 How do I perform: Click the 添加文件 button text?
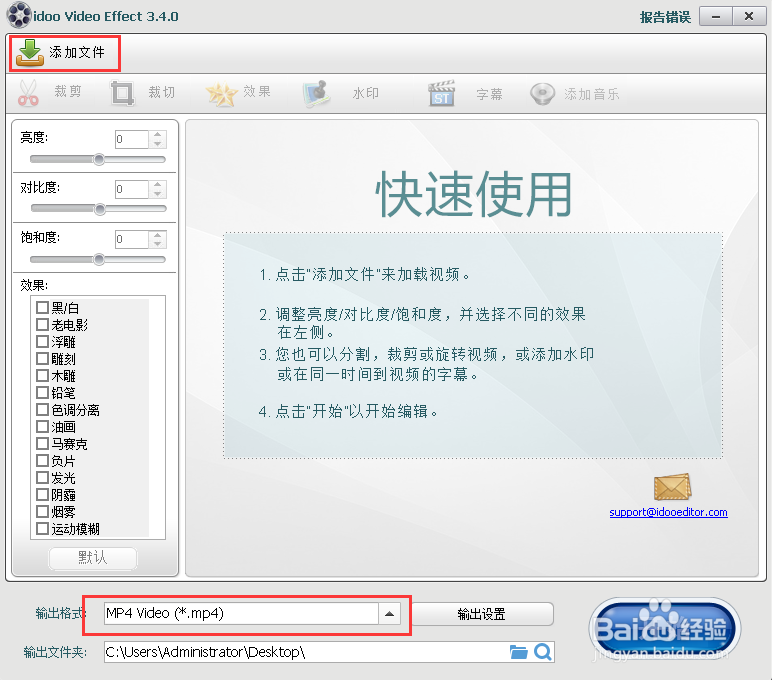77,52
